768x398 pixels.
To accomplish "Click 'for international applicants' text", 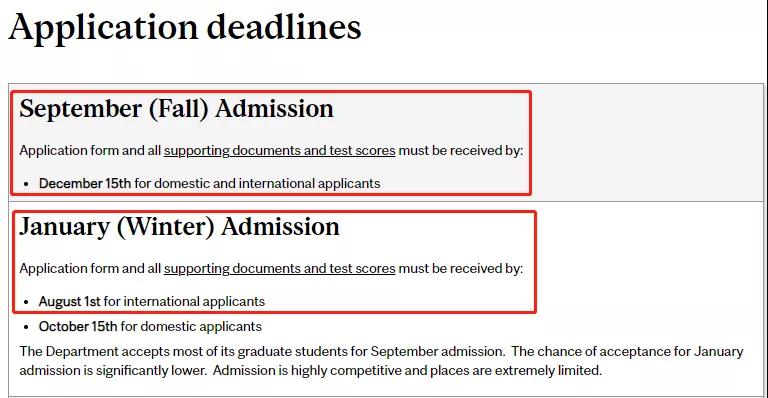I will click(x=184, y=302).
